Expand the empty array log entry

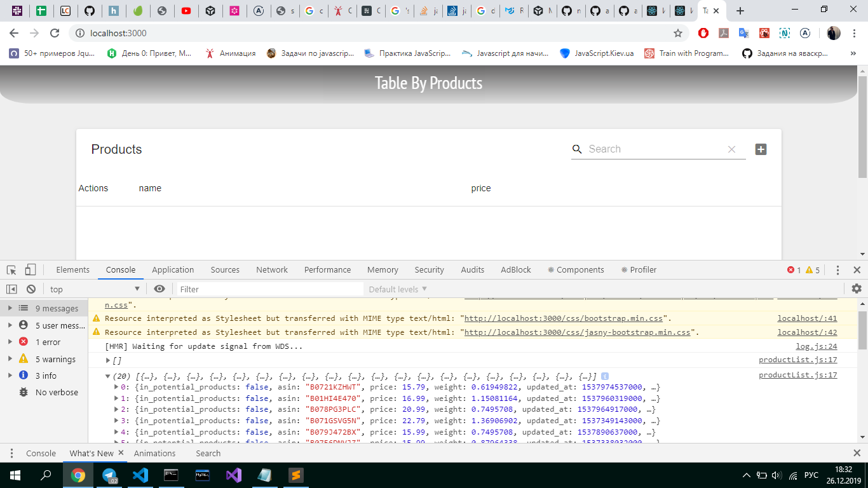pyautogui.click(x=108, y=360)
